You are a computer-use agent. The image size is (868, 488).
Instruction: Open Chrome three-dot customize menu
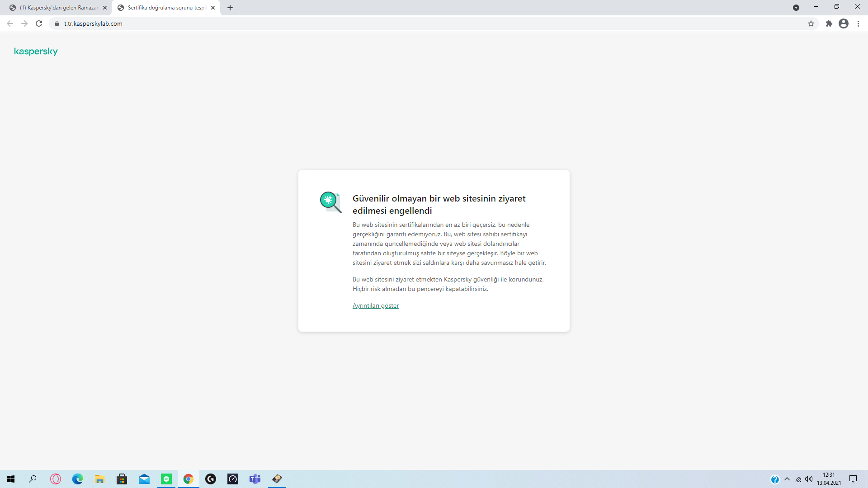pos(858,23)
